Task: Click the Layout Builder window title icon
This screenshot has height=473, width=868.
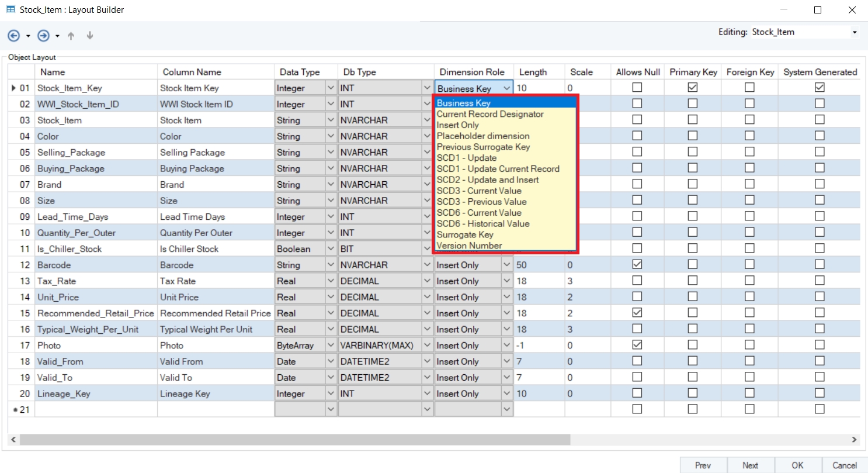Action: 10,10
